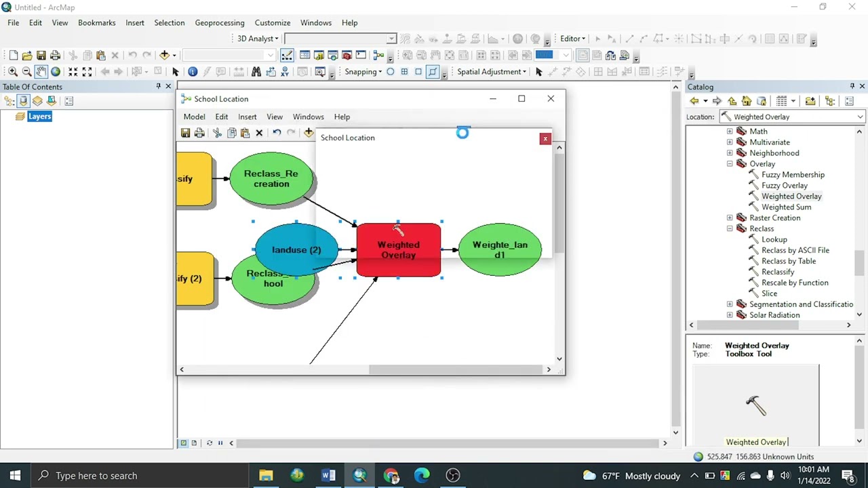Viewport: 868px width, 488px height.
Task: Click the Go To XY icon
Action: pyautogui.click(x=285, y=71)
